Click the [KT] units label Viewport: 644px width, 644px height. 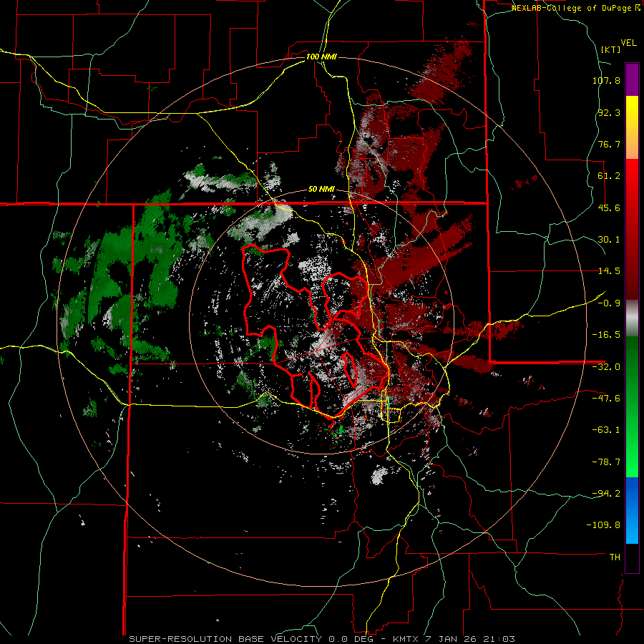(611, 49)
